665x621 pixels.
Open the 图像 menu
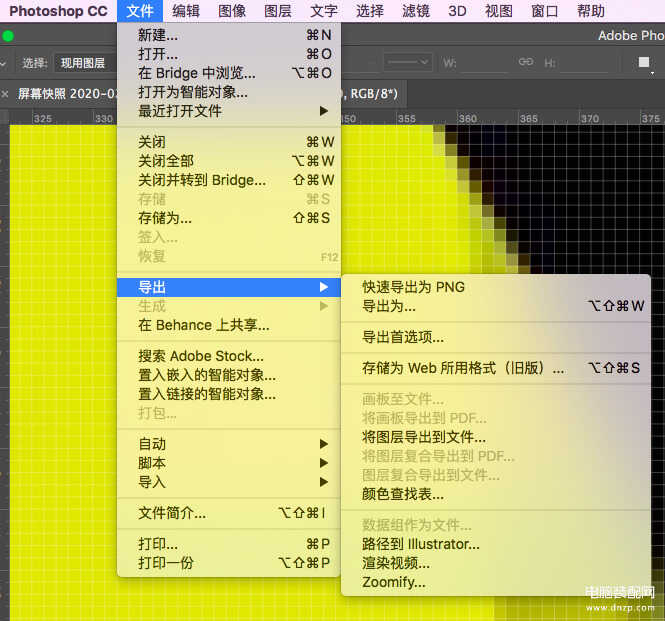(x=232, y=11)
